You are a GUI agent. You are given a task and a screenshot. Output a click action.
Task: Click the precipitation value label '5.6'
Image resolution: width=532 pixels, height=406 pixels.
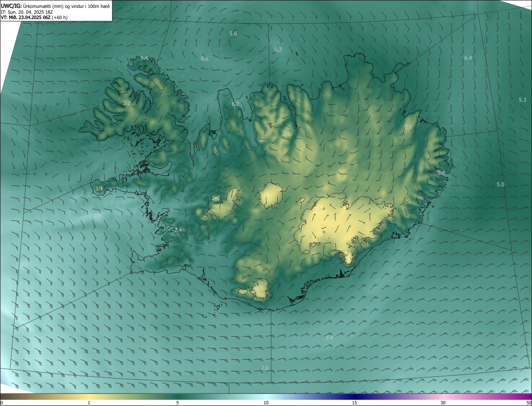tap(233, 33)
